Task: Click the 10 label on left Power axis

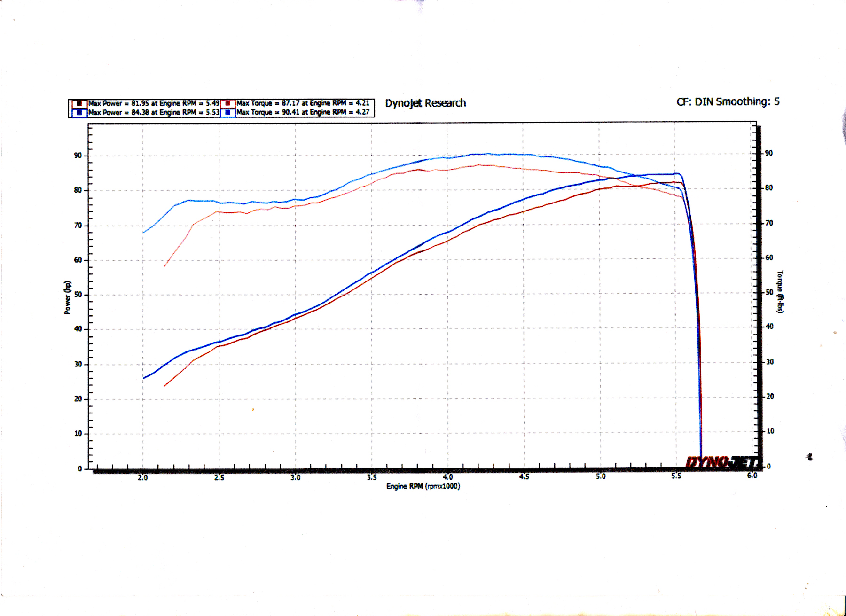Action: pos(78,434)
